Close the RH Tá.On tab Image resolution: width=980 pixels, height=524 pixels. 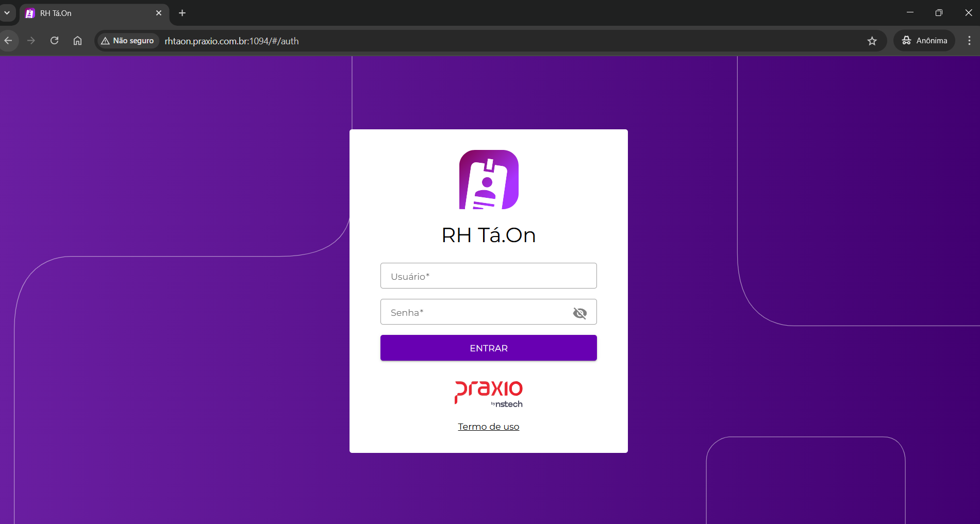tap(159, 13)
